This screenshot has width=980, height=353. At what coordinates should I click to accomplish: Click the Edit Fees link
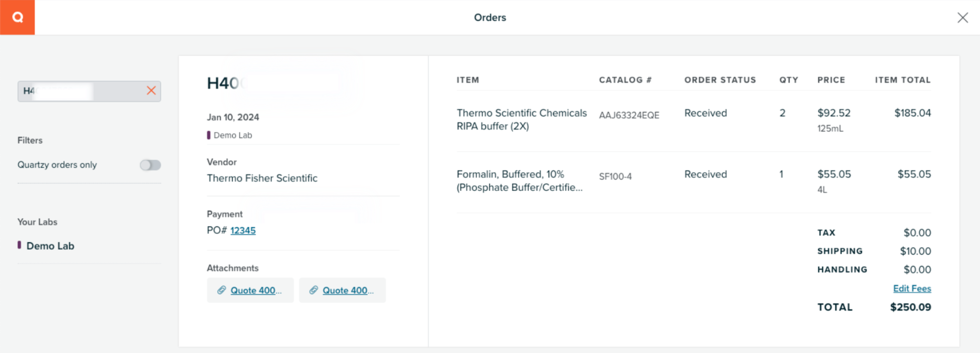click(912, 288)
